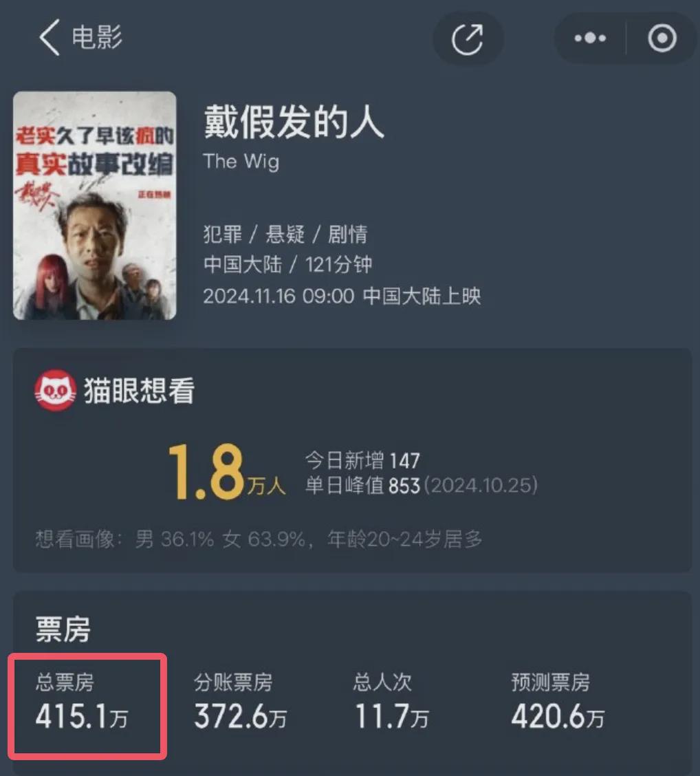The height and width of the screenshot is (776, 700).
Task: Tap the share icon at top
Action: [x=468, y=39]
